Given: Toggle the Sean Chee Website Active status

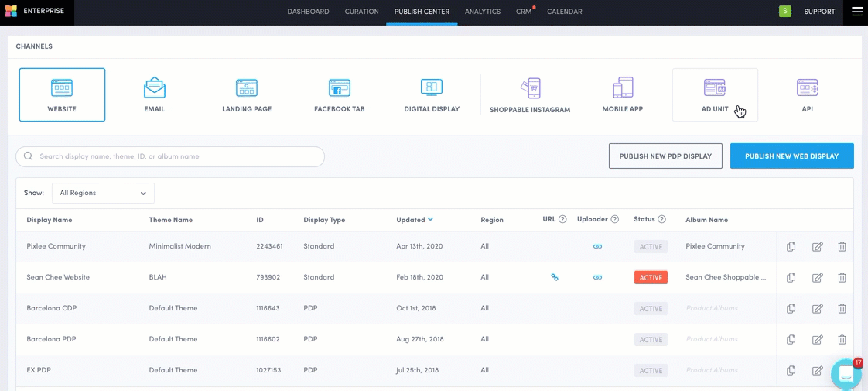Looking at the screenshot, I should tap(651, 278).
